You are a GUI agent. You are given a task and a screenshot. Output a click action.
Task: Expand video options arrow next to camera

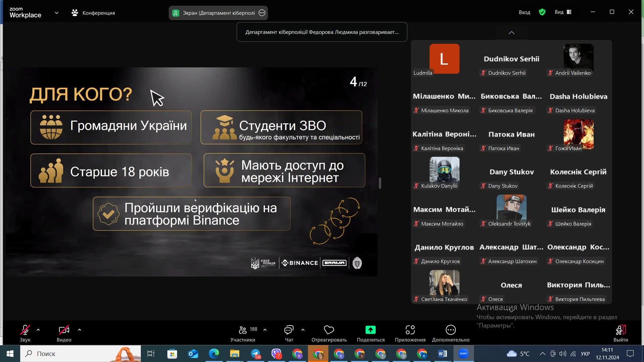click(x=79, y=330)
